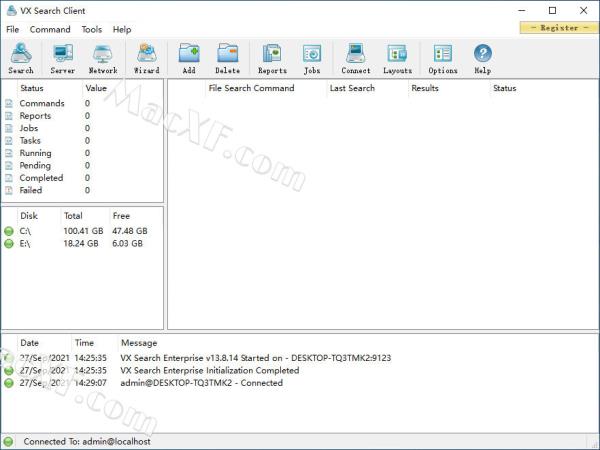Click the icon beside Failed status row
This screenshot has height=450, width=600.
(x=9, y=190)
